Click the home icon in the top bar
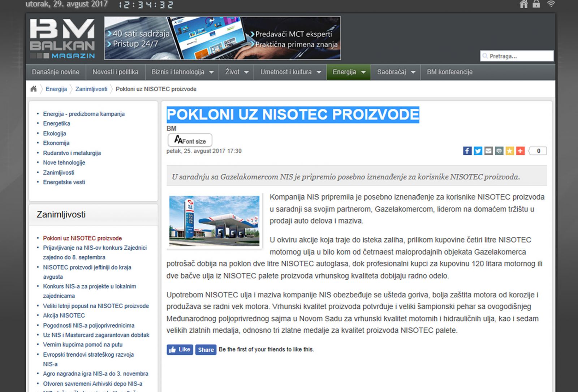The image size is (578, 392). [523, 4]
